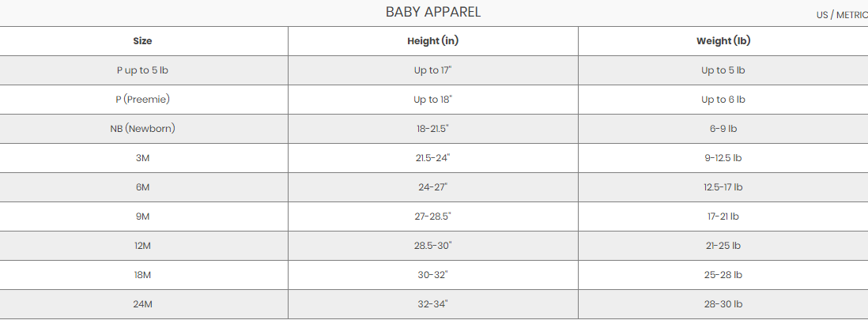Select the 3M size cell
Image resolution: width=868 pixels, height=320 pixels.
coord(143,158)
